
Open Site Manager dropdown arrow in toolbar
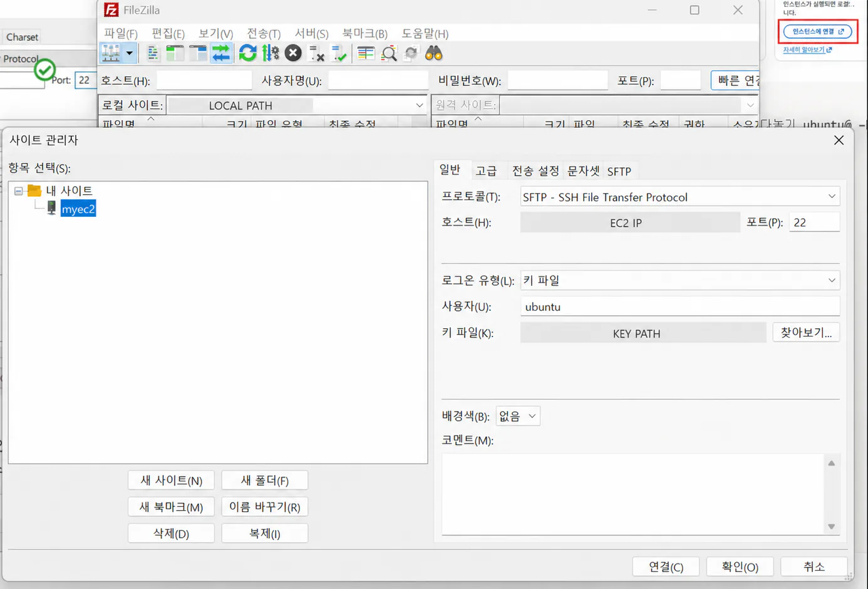[130, 53]
